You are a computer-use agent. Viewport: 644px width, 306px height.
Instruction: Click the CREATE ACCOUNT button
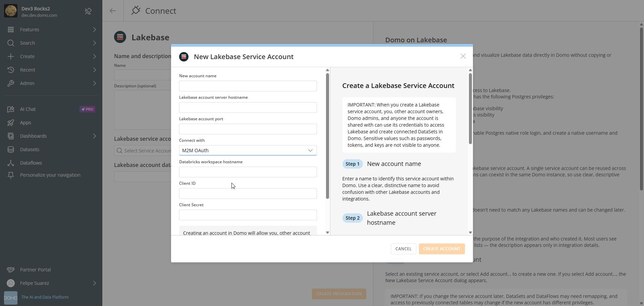coord(442,249)
